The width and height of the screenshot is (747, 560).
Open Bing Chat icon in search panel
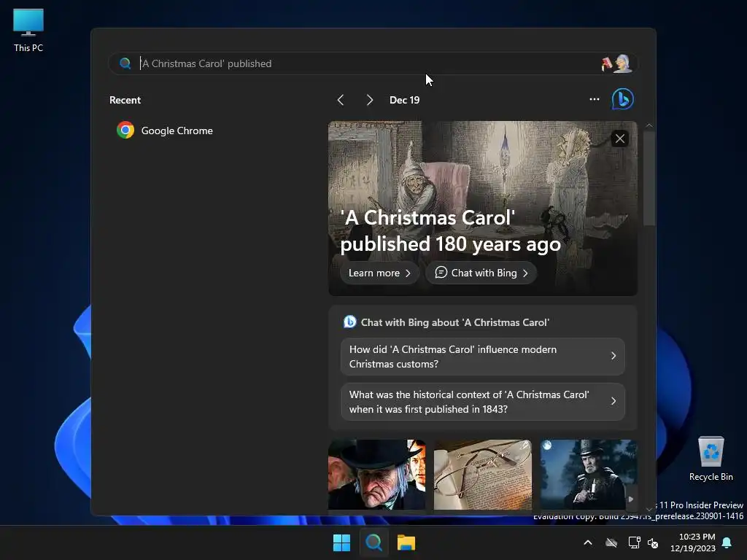pos(623,99)
